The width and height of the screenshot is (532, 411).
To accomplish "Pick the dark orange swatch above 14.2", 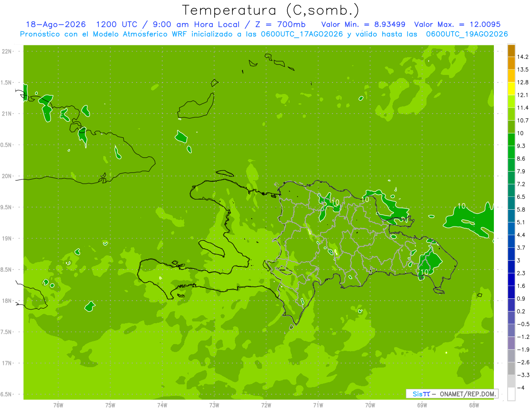I will point(511,51).
